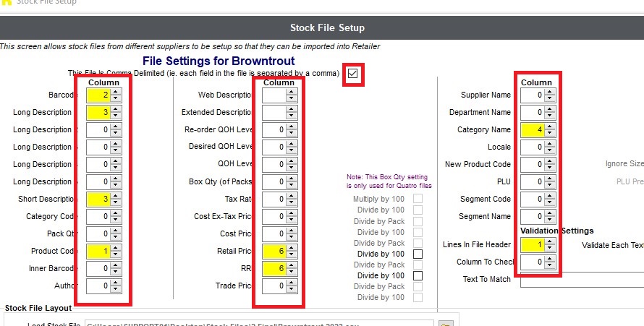Tick Divide by 100 checkbox beside Retail Price

(418, 254)
